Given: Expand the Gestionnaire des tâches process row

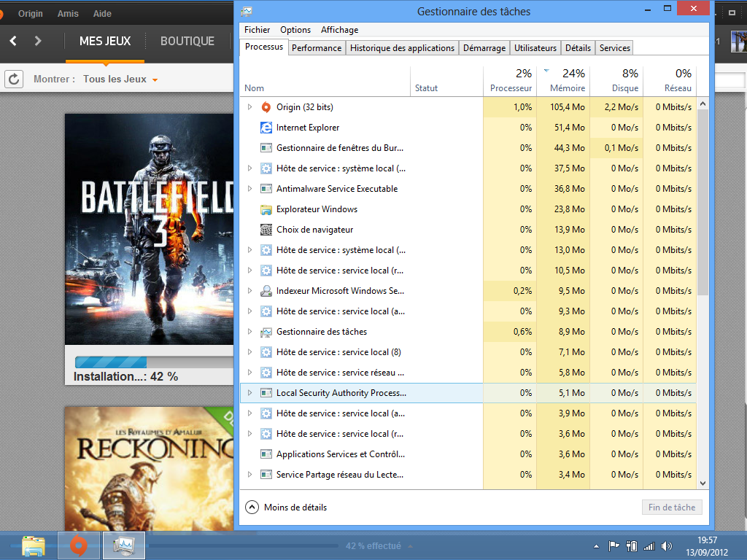Looking at the screenshot, I should 249,332.
